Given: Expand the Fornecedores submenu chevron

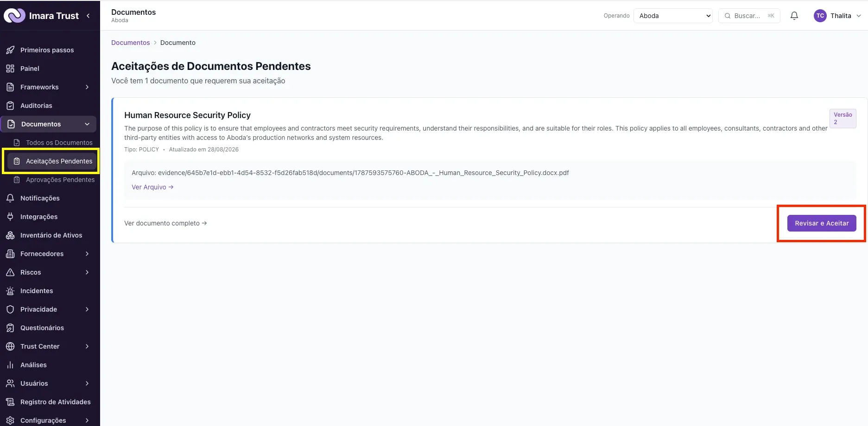Looking at the screenshot, I should [x=87, y=254].
